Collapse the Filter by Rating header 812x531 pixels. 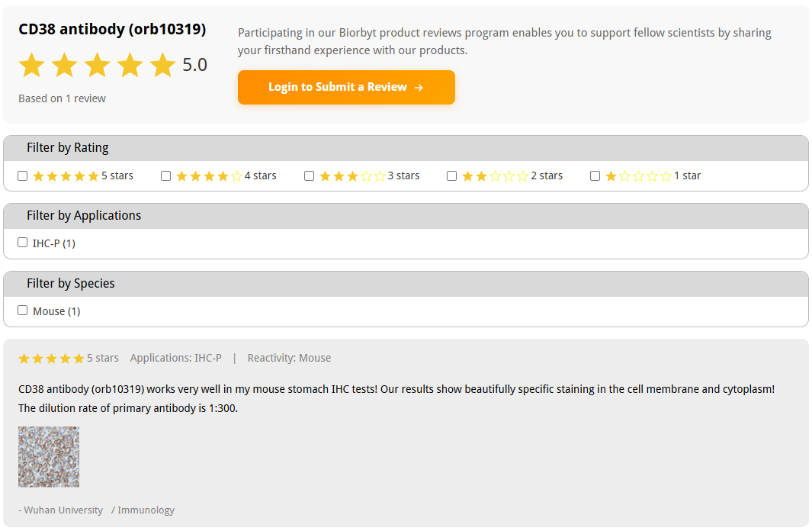(406, 148)
